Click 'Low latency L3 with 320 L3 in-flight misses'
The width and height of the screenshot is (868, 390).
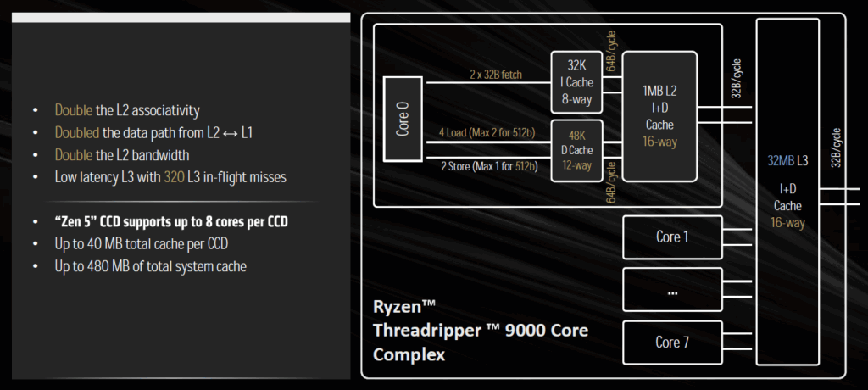coord(170,177)
